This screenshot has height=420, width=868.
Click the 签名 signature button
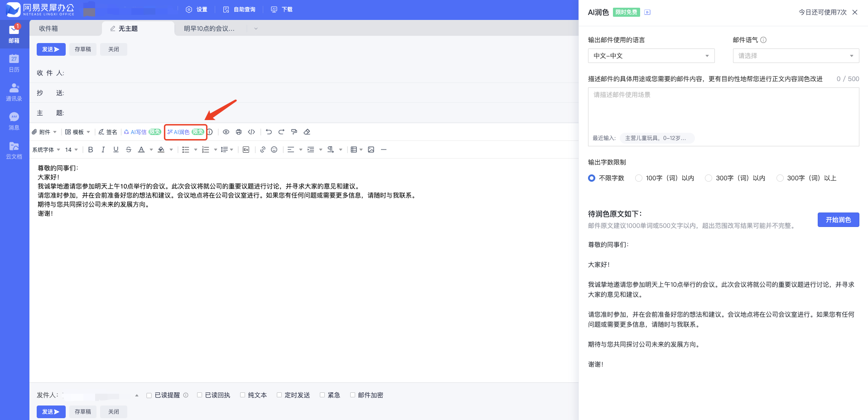click(108, 132)
